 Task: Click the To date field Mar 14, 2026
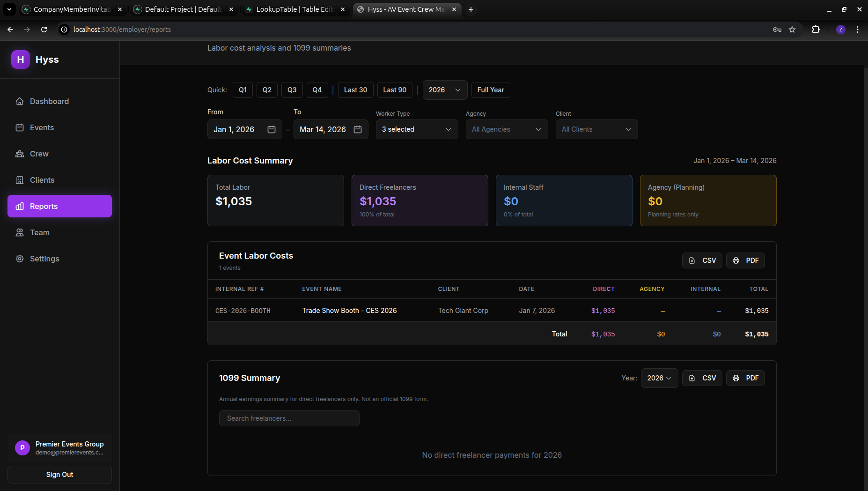331,129
